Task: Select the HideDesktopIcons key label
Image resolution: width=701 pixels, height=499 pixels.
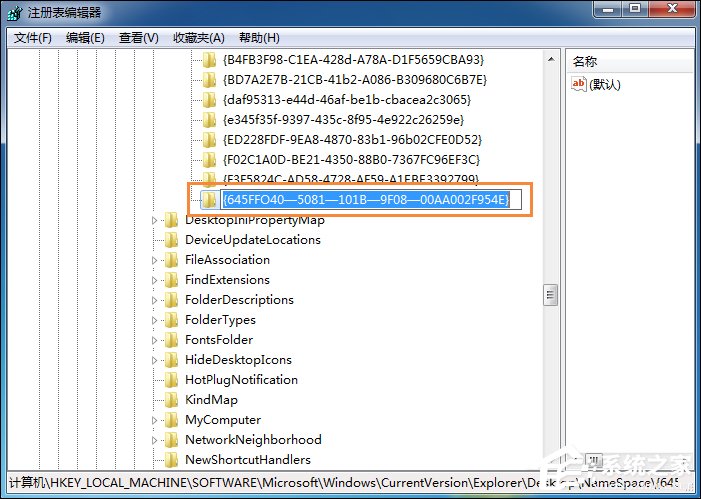Action: (x=238, y=359)
